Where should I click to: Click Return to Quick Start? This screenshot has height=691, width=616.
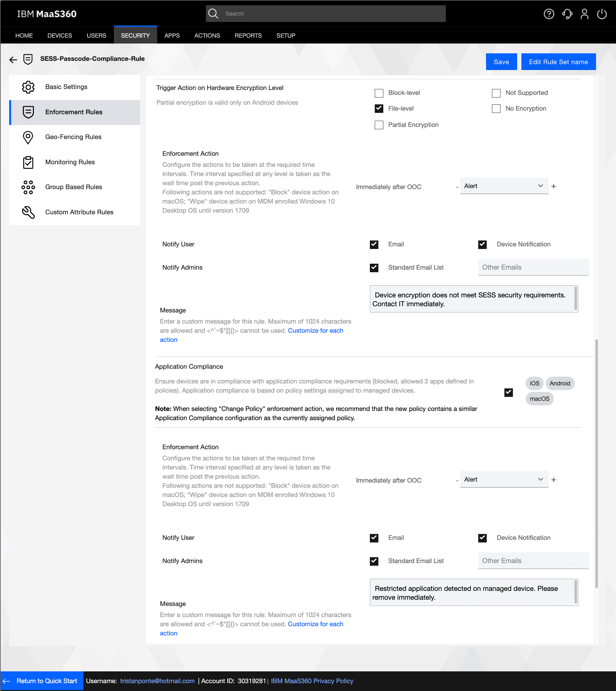(42, 681)
